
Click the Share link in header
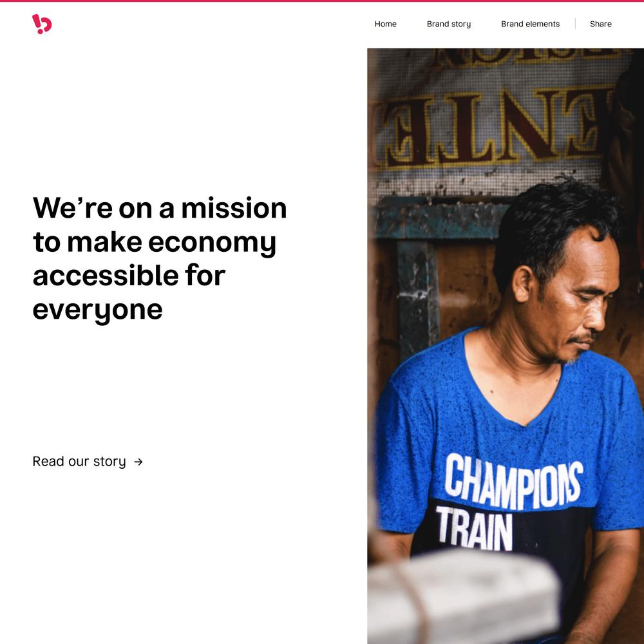point(600,24)
